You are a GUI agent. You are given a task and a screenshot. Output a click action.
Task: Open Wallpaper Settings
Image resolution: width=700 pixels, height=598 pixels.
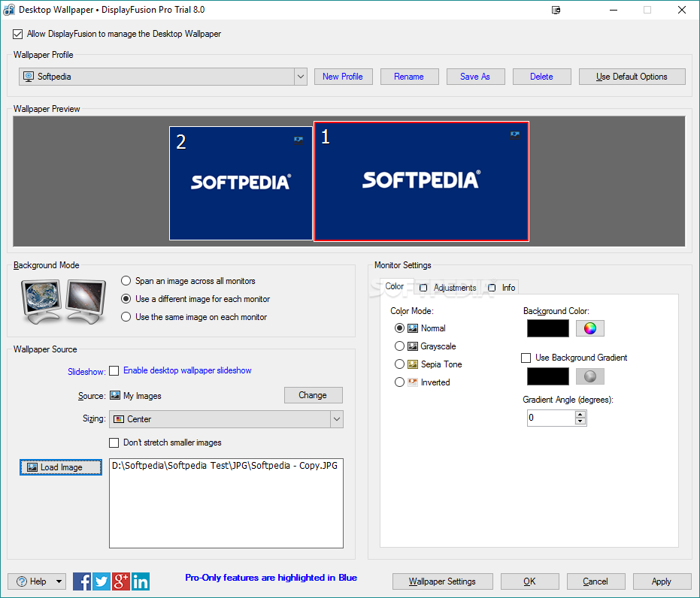tap(442, 581)
